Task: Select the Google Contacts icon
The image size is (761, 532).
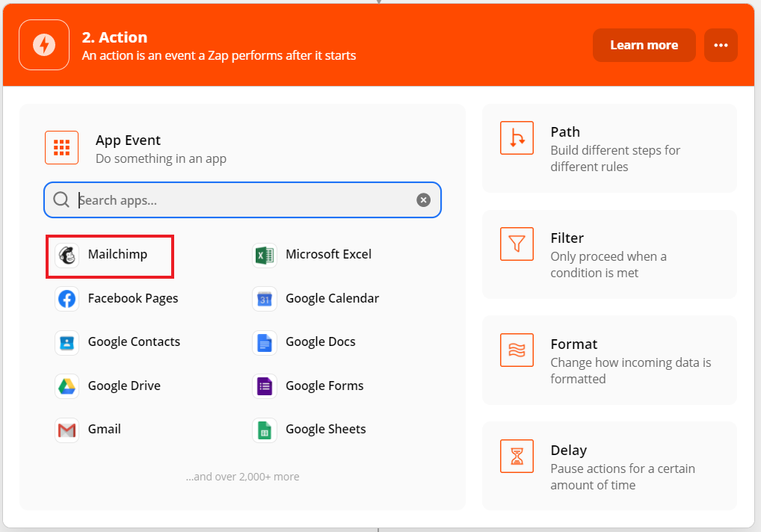Action: coord(67,343)
